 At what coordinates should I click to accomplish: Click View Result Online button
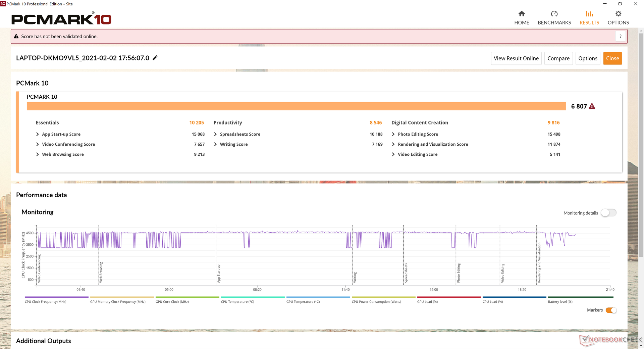[x=516, y=58]
